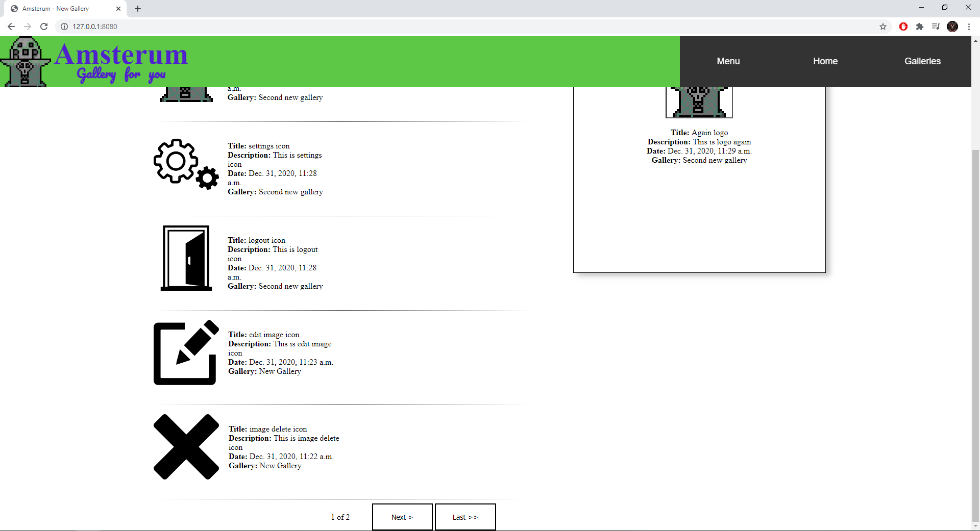Screen dimensions: 980x531
Task: Open the Menu navigation item
Action: 728,61
